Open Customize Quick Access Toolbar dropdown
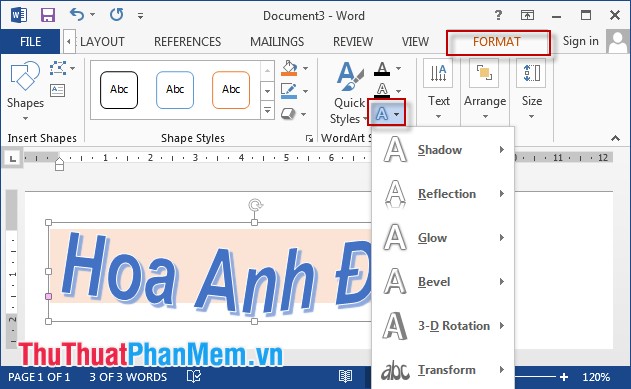The height and width of the screenshot is (389, 631). tap(140, 16)
